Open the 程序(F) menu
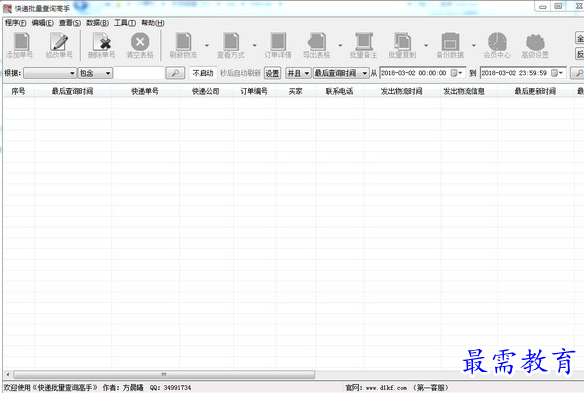 click(x=15, y=23)
